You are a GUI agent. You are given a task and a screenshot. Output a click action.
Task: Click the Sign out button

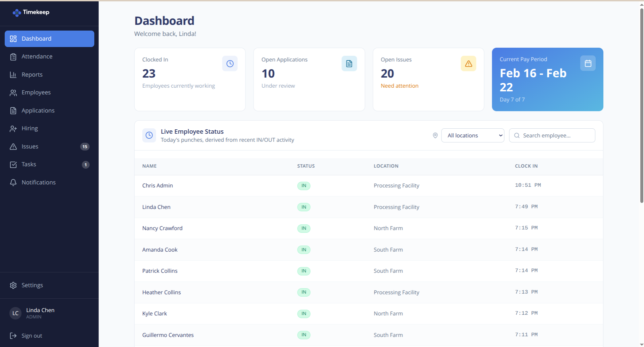click(32, 335)
